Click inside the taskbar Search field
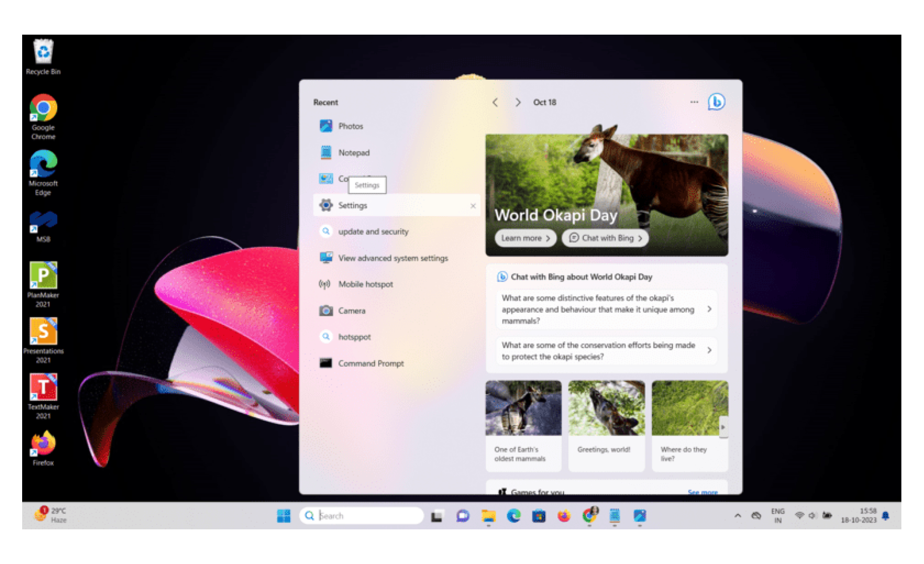The image size is (924, 564). coord(361,515)
